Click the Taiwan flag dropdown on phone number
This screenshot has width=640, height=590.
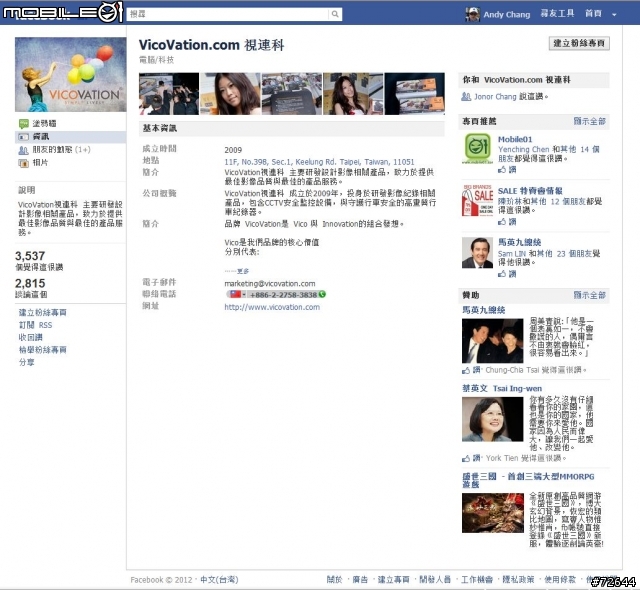point(238,294)
